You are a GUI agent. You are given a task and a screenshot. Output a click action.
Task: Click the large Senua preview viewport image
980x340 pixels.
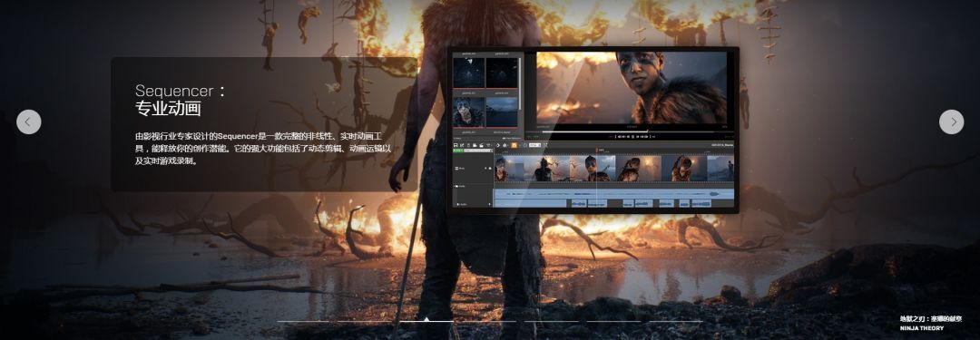tap(632, 88)
